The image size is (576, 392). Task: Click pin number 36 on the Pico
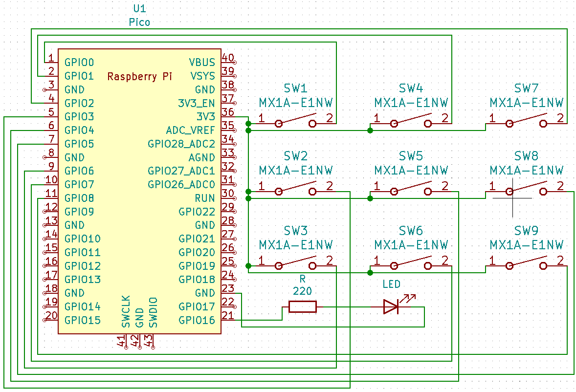(x=228, y=112)
